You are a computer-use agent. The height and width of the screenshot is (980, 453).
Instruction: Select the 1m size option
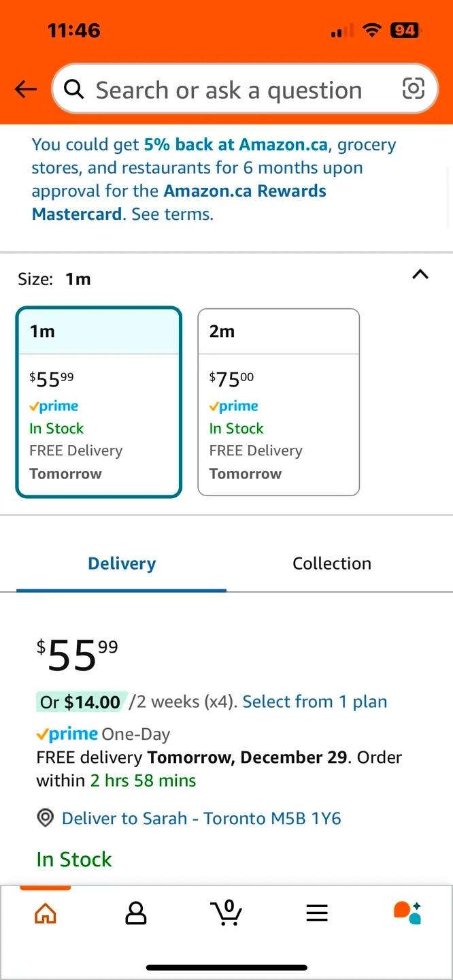coord(99,402)
